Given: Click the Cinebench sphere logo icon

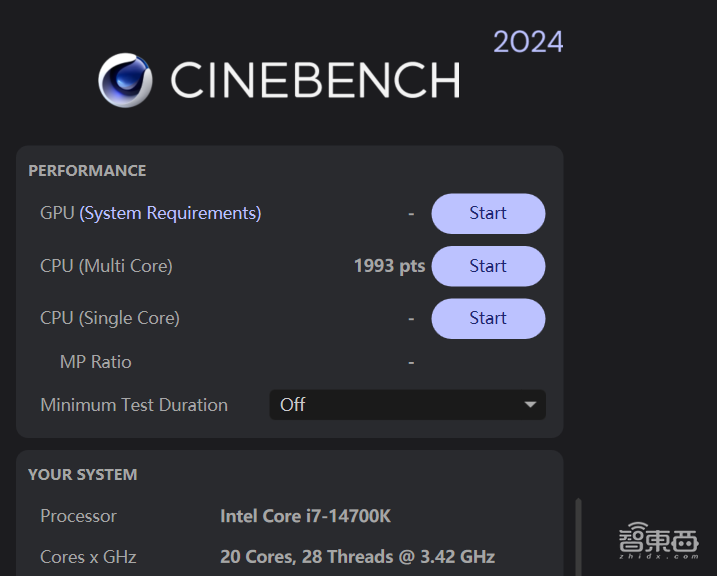Looking at the screenshot, I should [125, 80].
